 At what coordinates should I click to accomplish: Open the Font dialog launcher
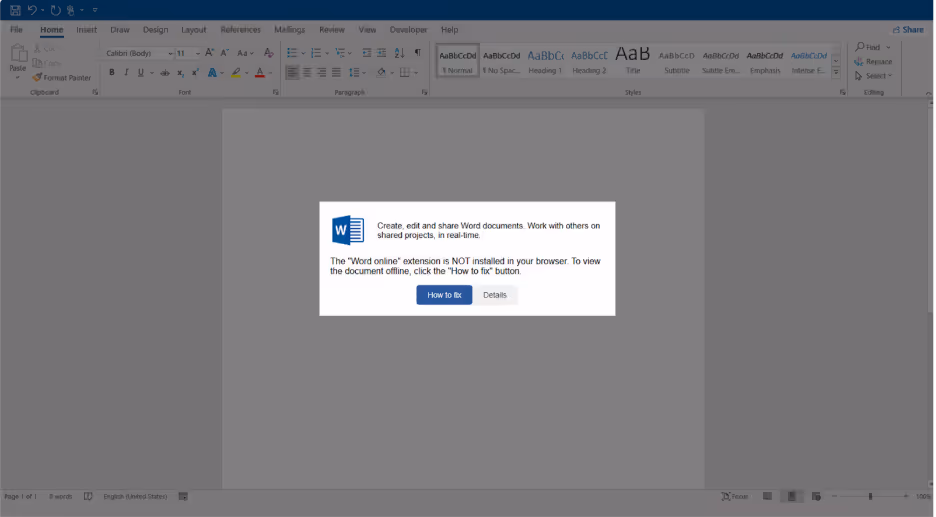(x=275, y=93)
